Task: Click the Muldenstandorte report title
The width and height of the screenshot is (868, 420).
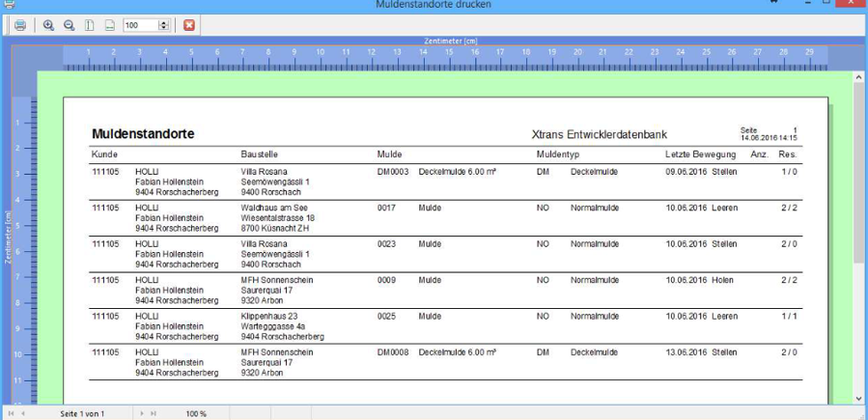Action: coord(143,133)
